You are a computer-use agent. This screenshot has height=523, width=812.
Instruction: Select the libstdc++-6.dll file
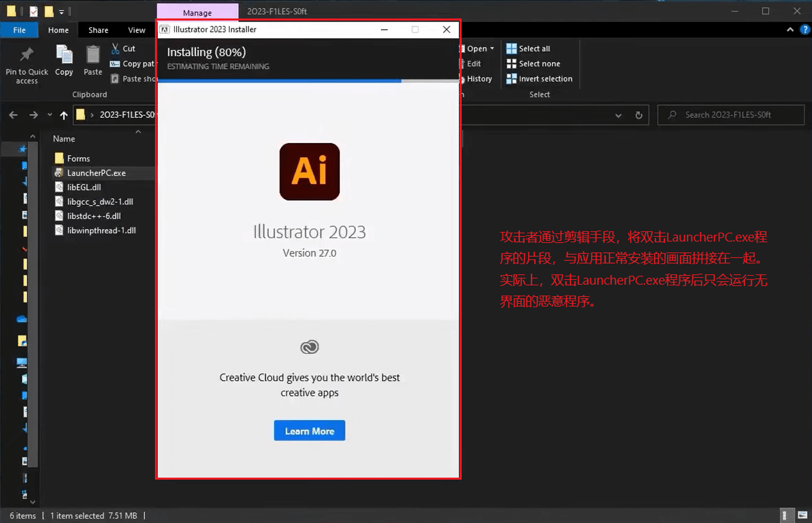tap(94, 216)
